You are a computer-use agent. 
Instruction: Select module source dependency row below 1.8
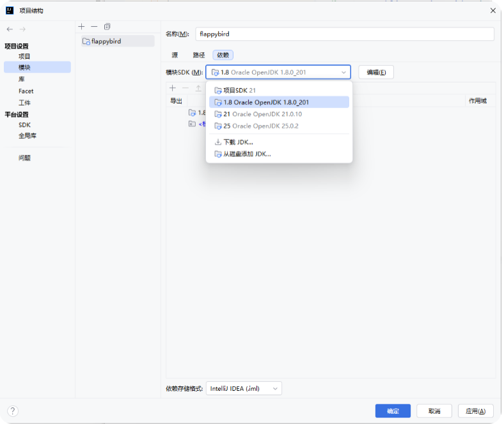click(197, 124)
